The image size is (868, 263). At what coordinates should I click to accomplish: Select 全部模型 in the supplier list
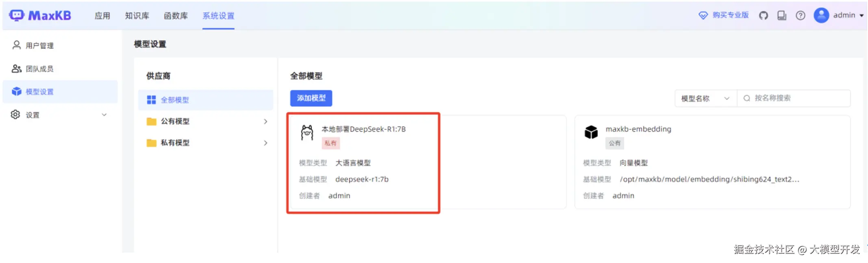point(206,100)
